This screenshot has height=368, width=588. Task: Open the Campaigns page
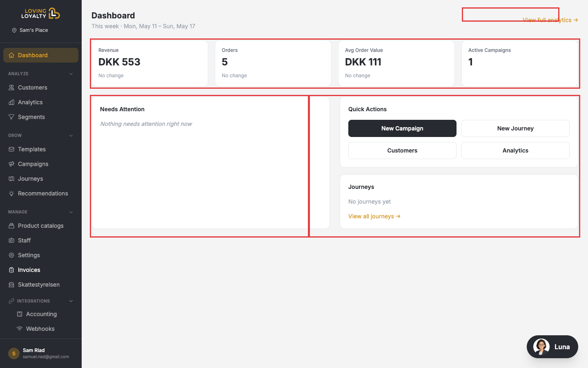pyautogui.click(x=41, y=164)
